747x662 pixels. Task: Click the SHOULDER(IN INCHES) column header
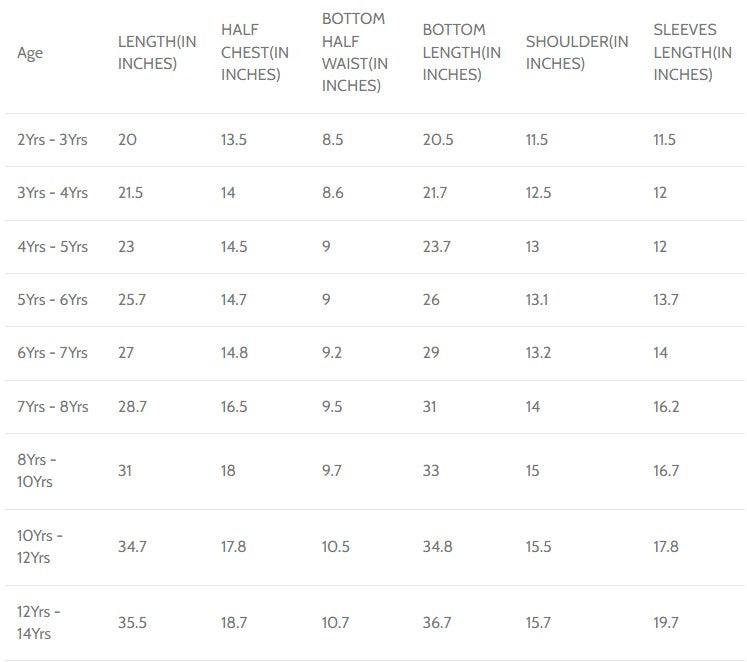coord(577,53)
